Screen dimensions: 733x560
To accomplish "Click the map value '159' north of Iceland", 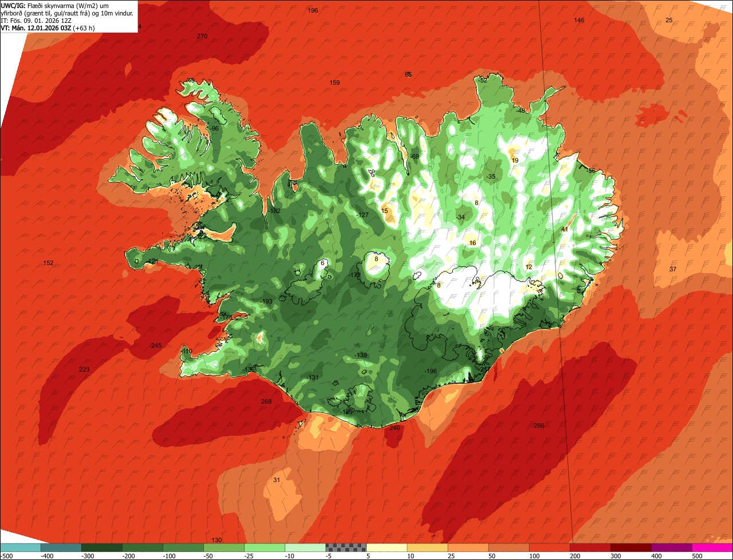I will click(335, 83).
